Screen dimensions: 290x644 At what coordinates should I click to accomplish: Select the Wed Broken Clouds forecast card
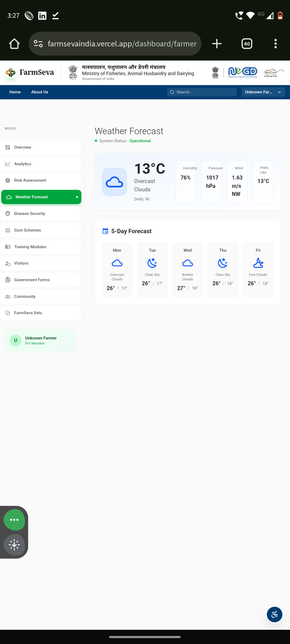[188, 270]
